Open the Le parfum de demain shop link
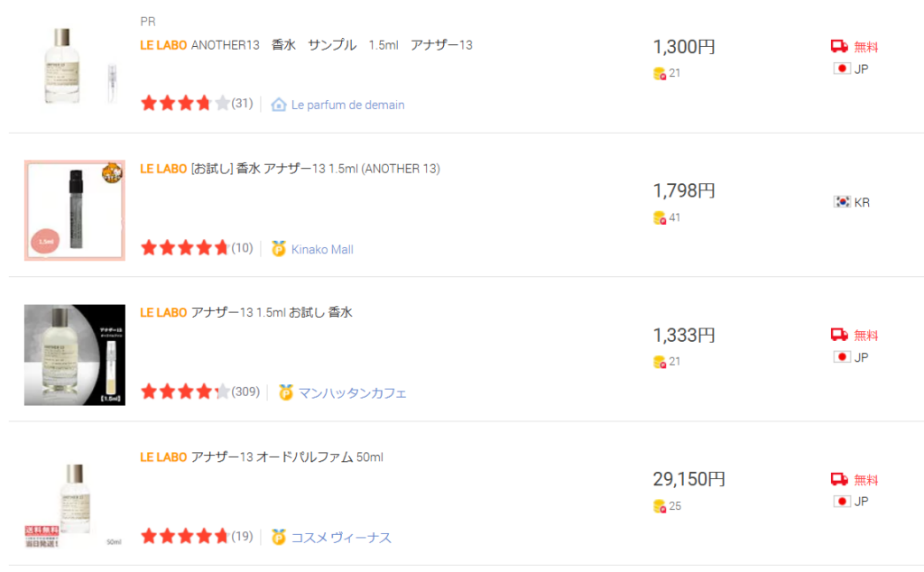 tap(347, 105)
